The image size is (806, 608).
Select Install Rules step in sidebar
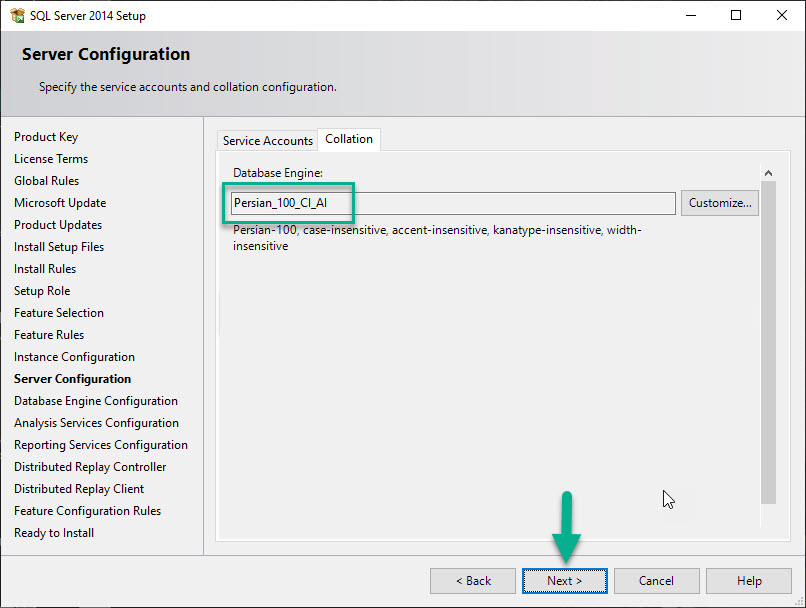pyautogui.click(x=45, y=269)
